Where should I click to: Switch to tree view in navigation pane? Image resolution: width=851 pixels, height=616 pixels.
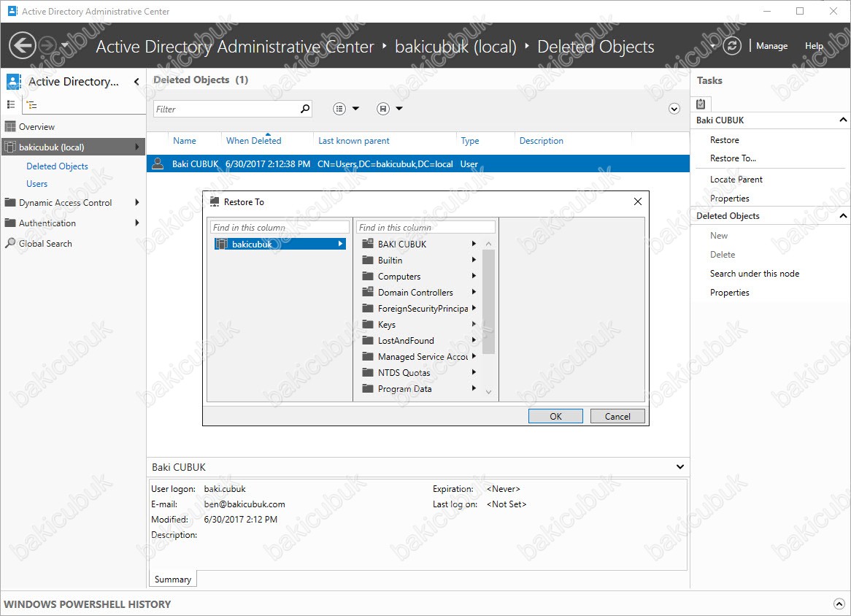32,105
